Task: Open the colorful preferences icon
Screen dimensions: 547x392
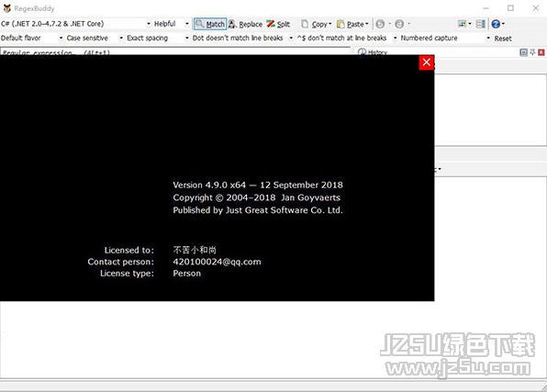Action: [462, 24]
